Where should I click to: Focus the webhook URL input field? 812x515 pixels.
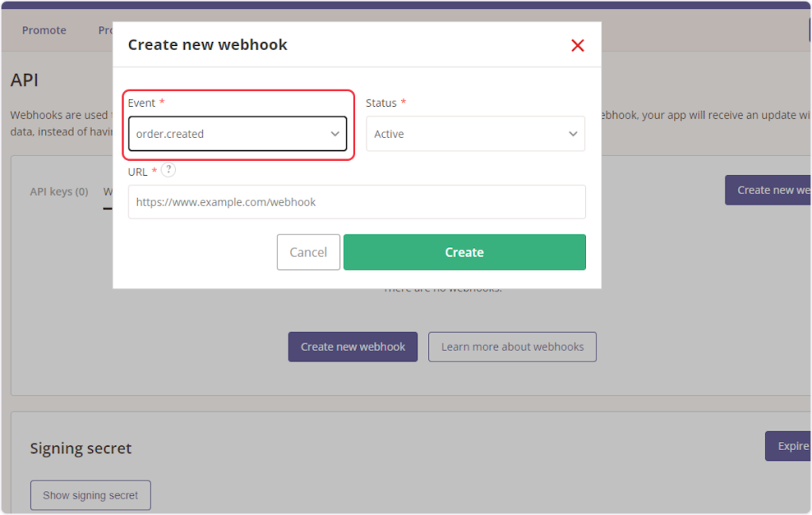pyautogui.click(x=356, y=202)
